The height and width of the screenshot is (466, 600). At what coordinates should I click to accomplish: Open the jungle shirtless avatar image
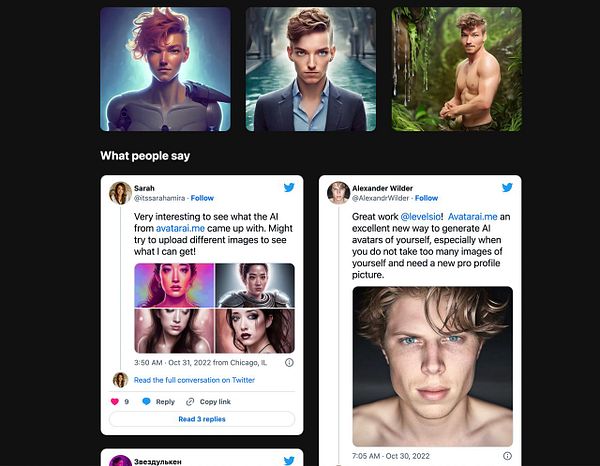pos(457,69)
